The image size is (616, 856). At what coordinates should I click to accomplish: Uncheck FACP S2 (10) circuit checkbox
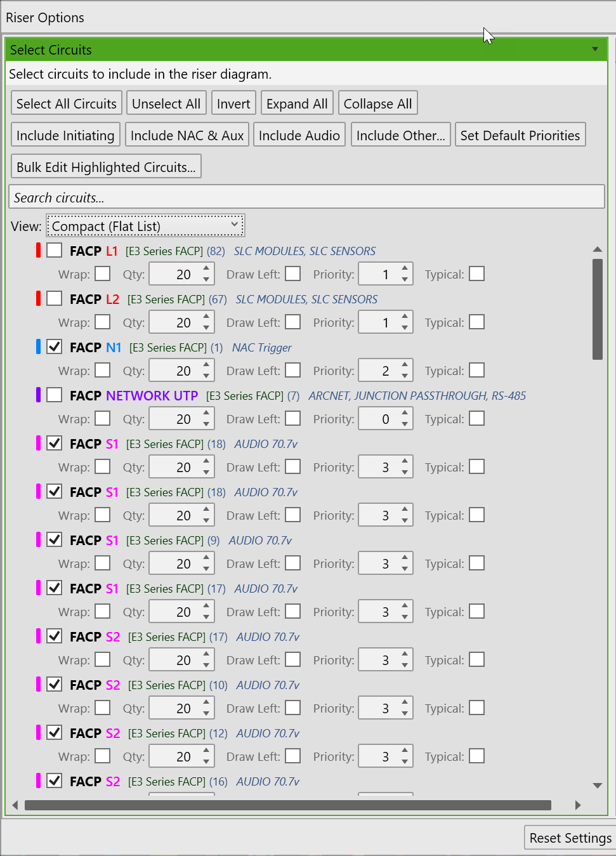click(x=55, y=684)
